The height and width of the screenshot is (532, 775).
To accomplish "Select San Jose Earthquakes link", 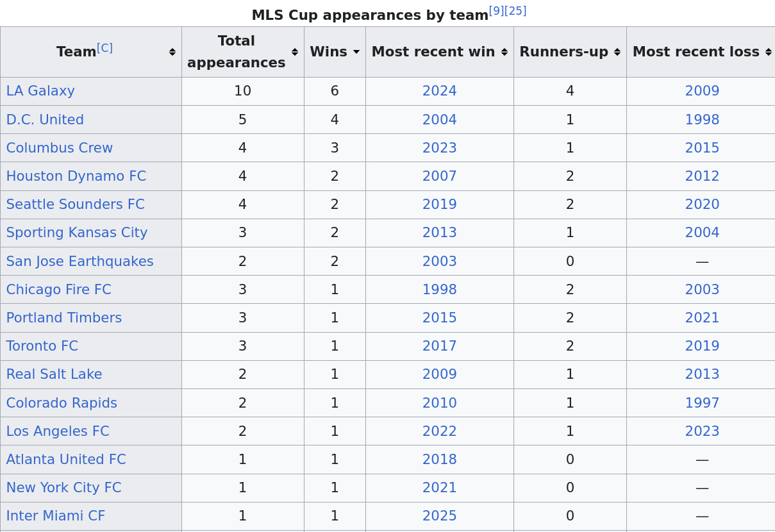I will (80, 262).
